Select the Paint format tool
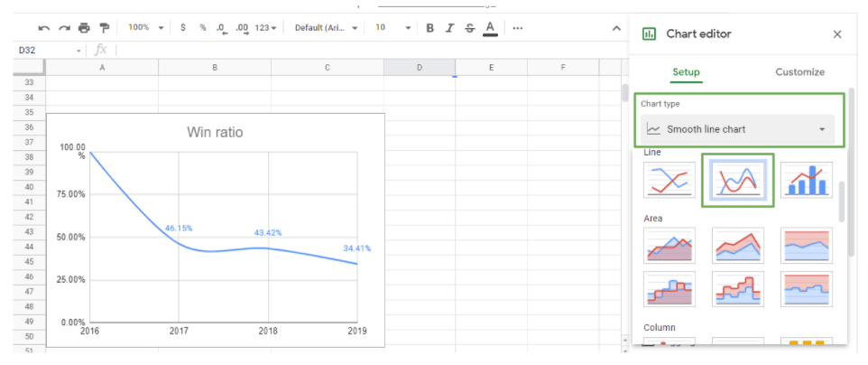 104,28
